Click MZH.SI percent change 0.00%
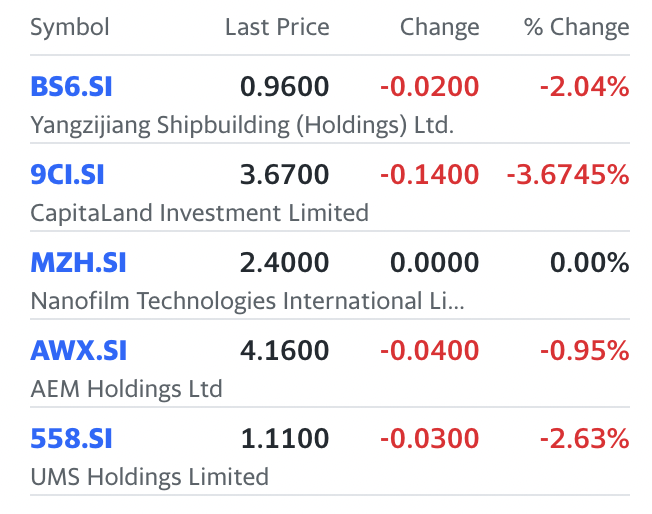Image resolution: width=652 pixels, height=514 pixels. click(x=589, y=263)
